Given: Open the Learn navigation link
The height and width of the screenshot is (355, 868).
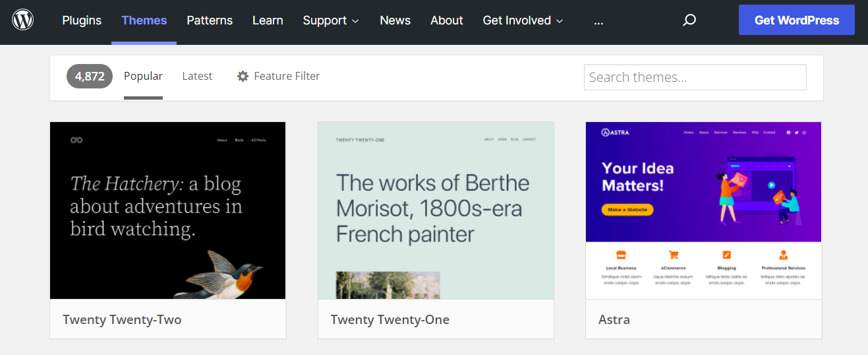Looking at the screenshot, I should (268, 20).
